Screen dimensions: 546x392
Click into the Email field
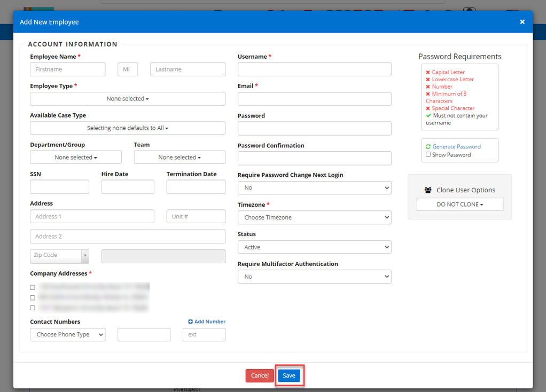315,99
